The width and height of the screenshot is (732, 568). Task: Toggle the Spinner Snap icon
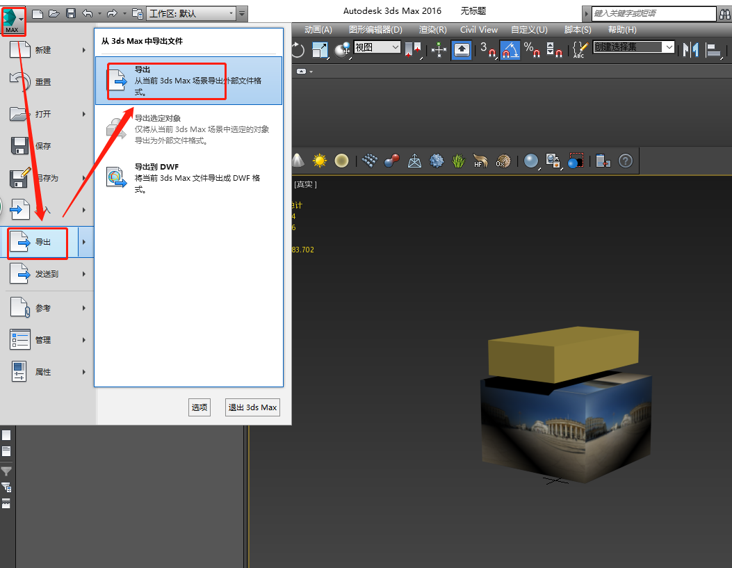pyautogui.click(x=554, y=50)
